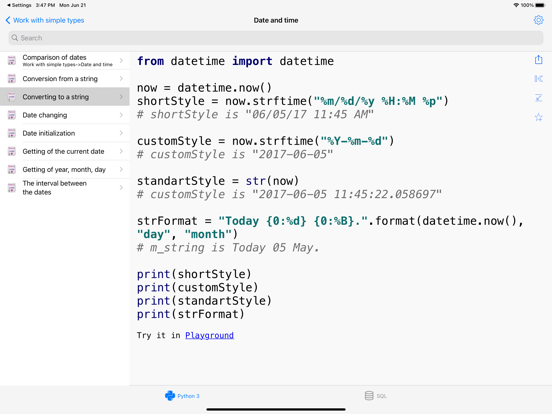Select Comparison of dates item

(65, 60)
